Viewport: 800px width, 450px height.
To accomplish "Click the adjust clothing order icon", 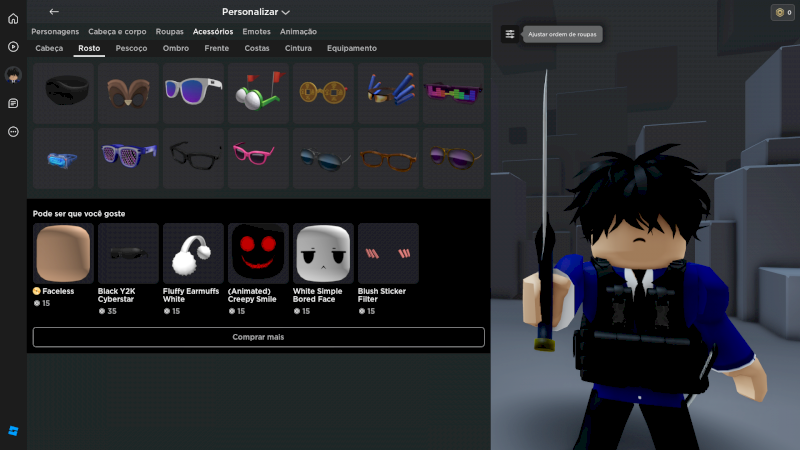I will (x=510, y=34).
